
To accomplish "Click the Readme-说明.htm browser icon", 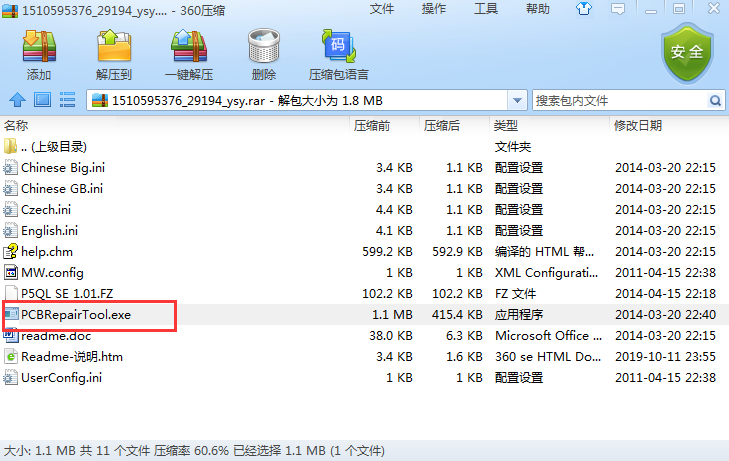I will pos(10,356).
